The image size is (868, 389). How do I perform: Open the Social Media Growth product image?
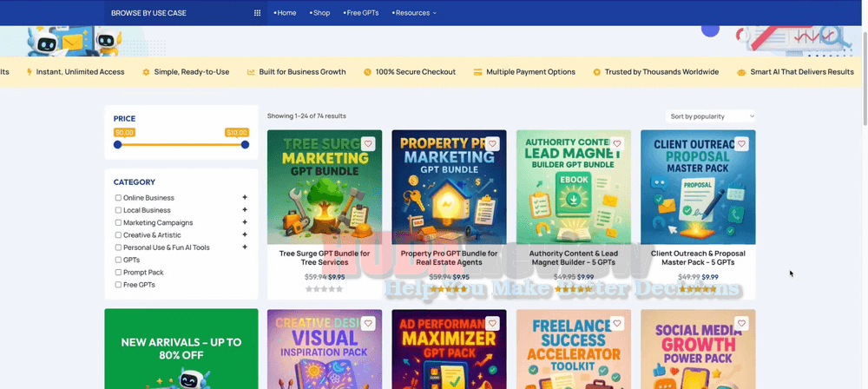(x=698, y=349)
